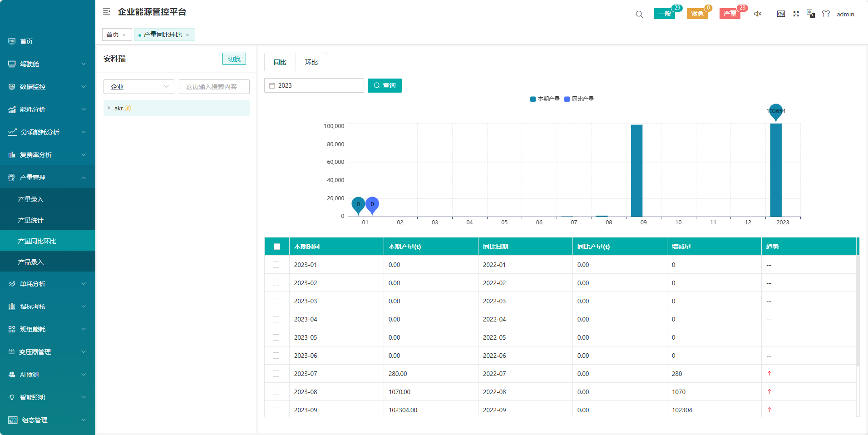Click the 严重 alarm badge
Screen dimensions: 868x435
[x=730, y=14]
